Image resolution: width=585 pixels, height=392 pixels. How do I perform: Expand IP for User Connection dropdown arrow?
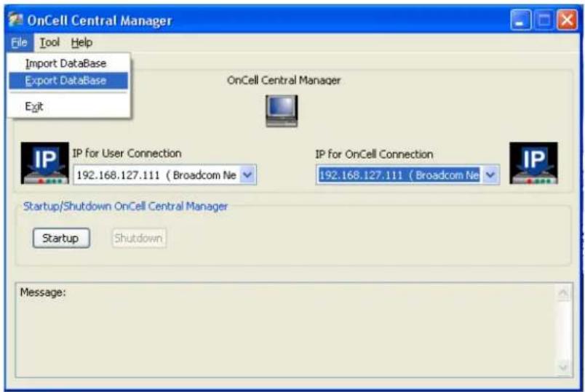247,175
